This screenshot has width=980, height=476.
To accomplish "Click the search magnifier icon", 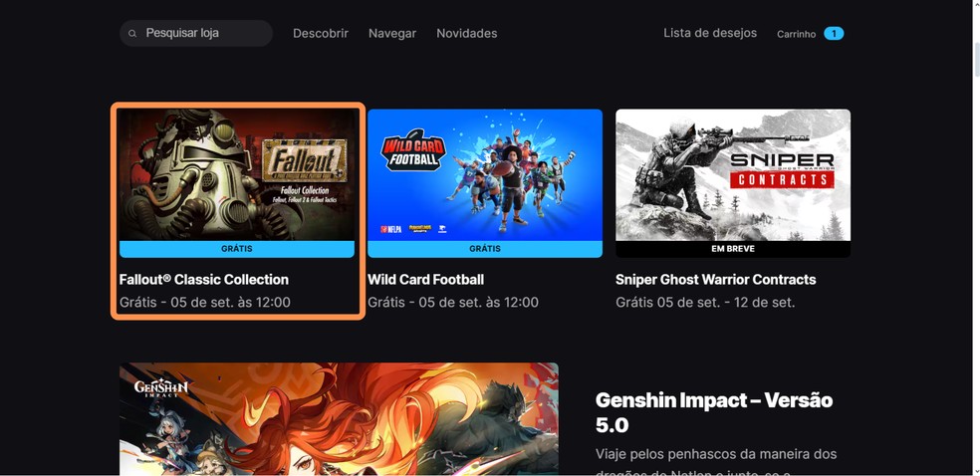I will coord(132,33).
